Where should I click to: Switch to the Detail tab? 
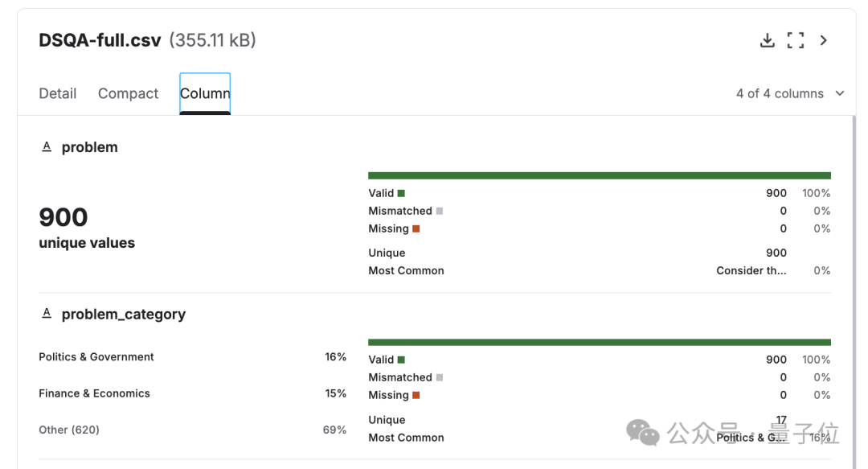click(58, 93)
